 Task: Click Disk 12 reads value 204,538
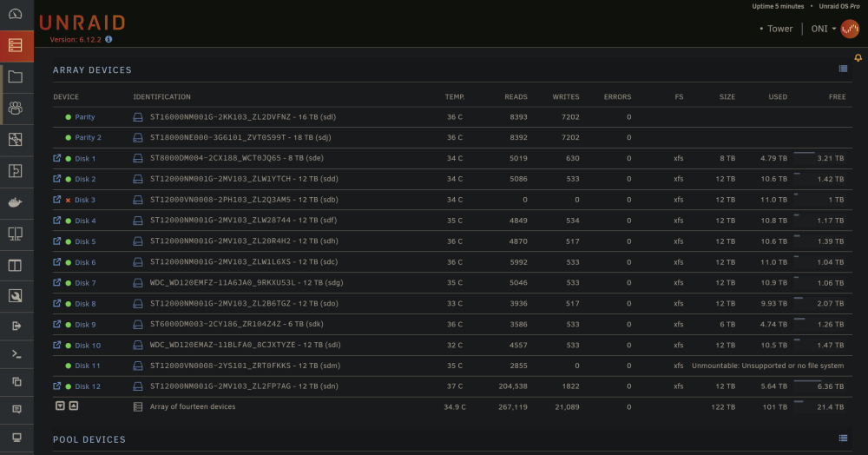pyautogui.click(x=513, y=386)
